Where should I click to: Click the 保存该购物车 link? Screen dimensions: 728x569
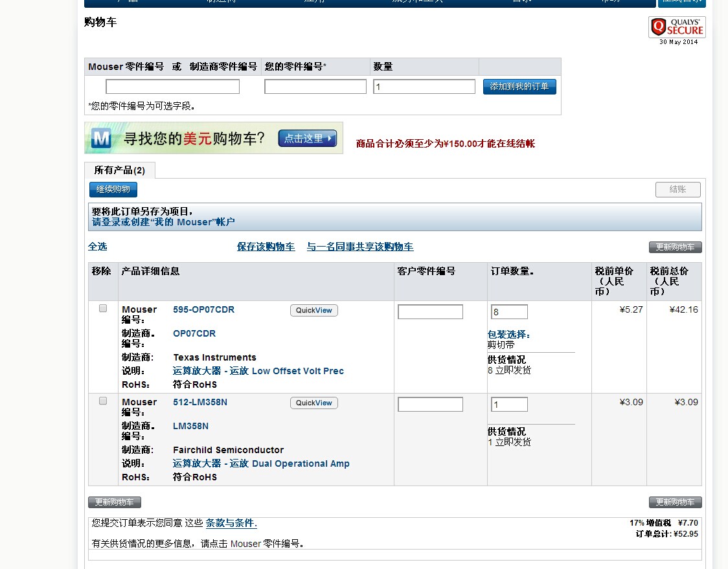coord(266,247)
